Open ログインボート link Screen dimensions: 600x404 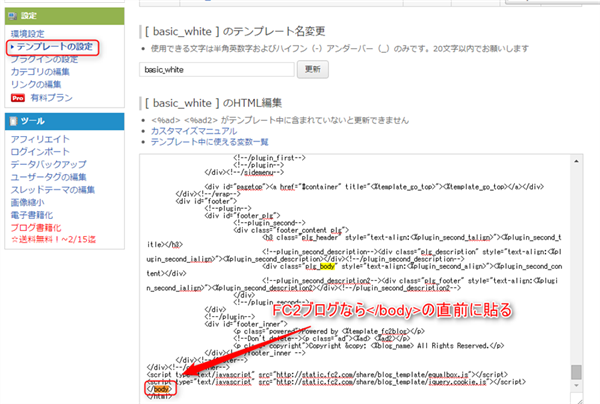point(40,152)
